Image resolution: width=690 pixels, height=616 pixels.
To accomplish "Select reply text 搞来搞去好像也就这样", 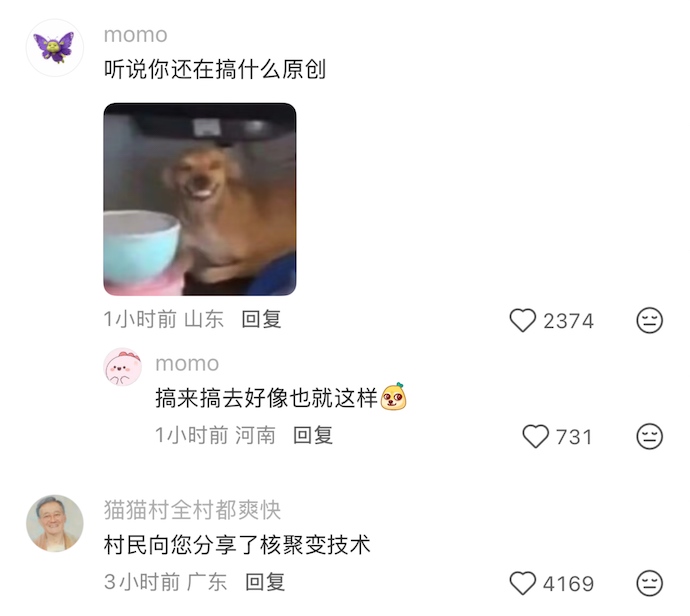I will tap(267, 398).
